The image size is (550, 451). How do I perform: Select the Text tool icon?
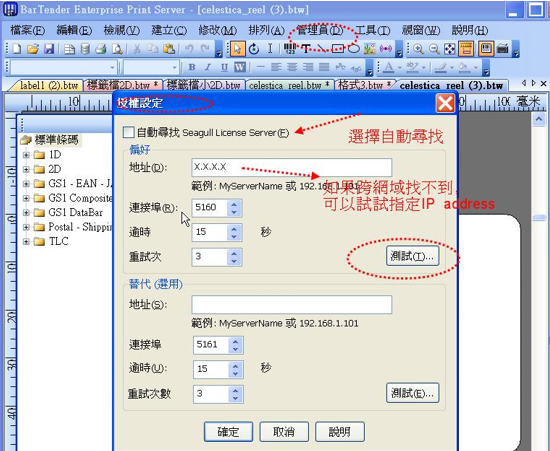pos(306,49)
